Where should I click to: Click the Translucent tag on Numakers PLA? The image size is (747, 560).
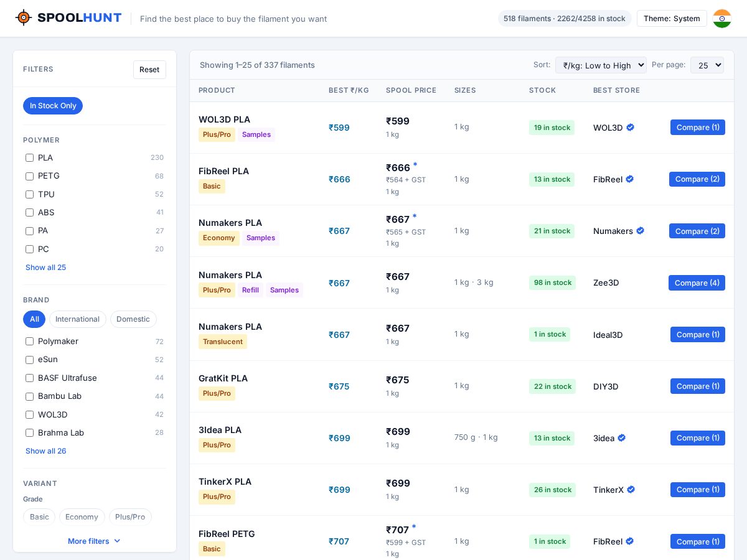223,342
